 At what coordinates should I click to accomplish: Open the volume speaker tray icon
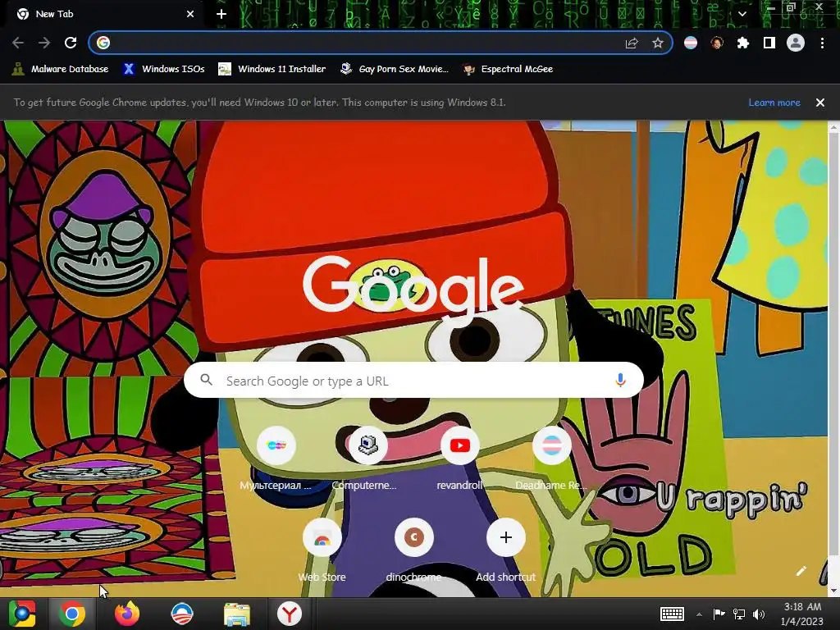click(759, 614)
